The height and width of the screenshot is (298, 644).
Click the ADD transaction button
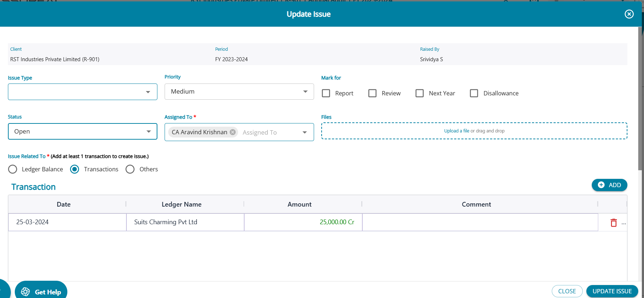[x=609, y=185]
